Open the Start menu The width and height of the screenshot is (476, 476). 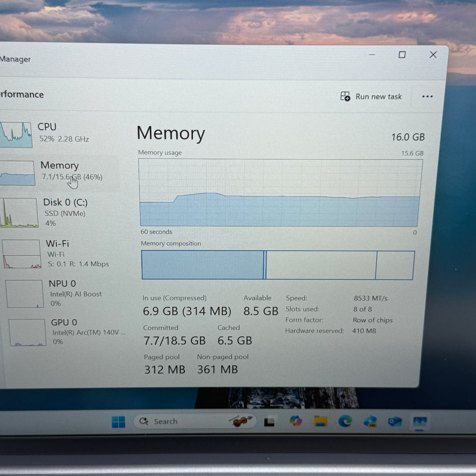point(118,421)
